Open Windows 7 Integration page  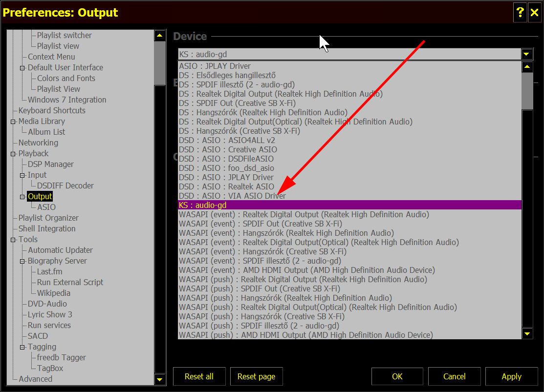coord(67,100)
